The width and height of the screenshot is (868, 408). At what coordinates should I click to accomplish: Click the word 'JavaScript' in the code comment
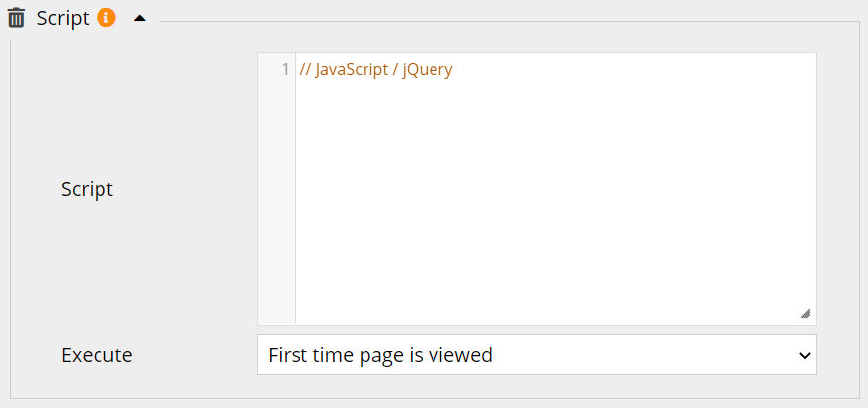point(352,70)
